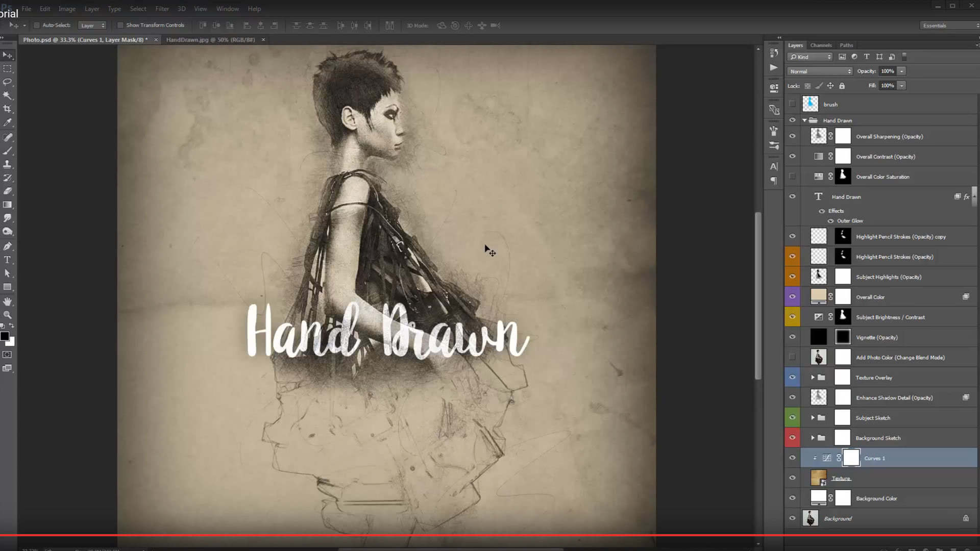Enable Show Transform Controls checkbox
This screenshot has height=551, width=980.
click(x=120, y=25)
